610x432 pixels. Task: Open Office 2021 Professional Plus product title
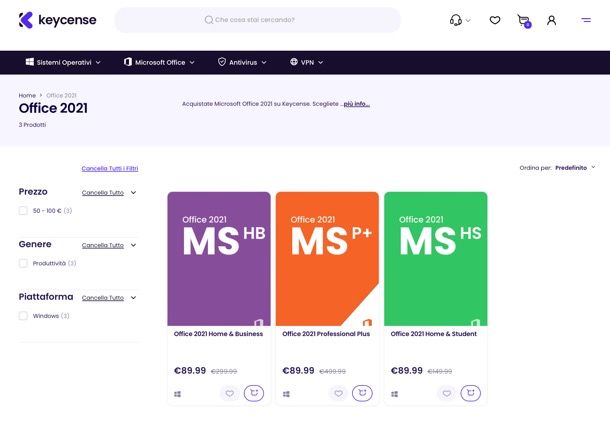(x=326, y=334)
